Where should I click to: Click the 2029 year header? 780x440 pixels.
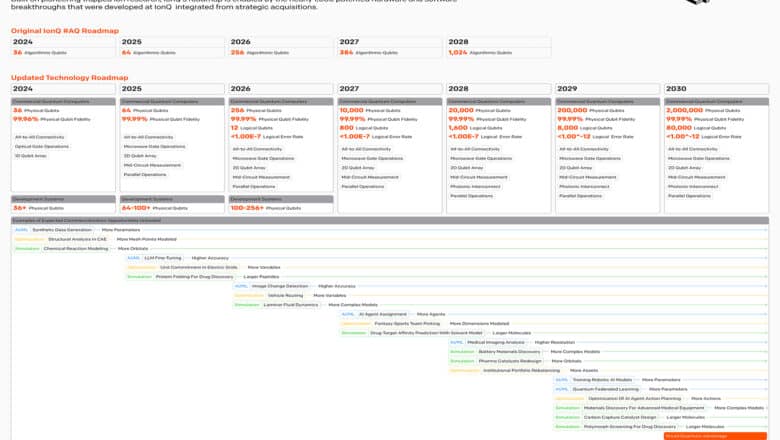pyautogui.click(x=607, y=88)
